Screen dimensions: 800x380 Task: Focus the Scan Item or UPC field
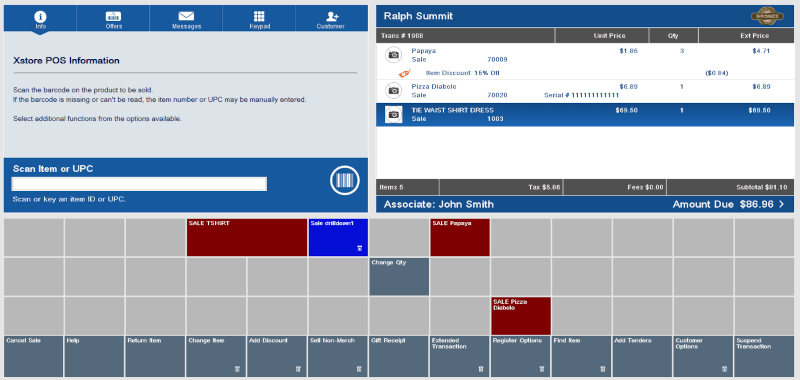pos(139,184)
